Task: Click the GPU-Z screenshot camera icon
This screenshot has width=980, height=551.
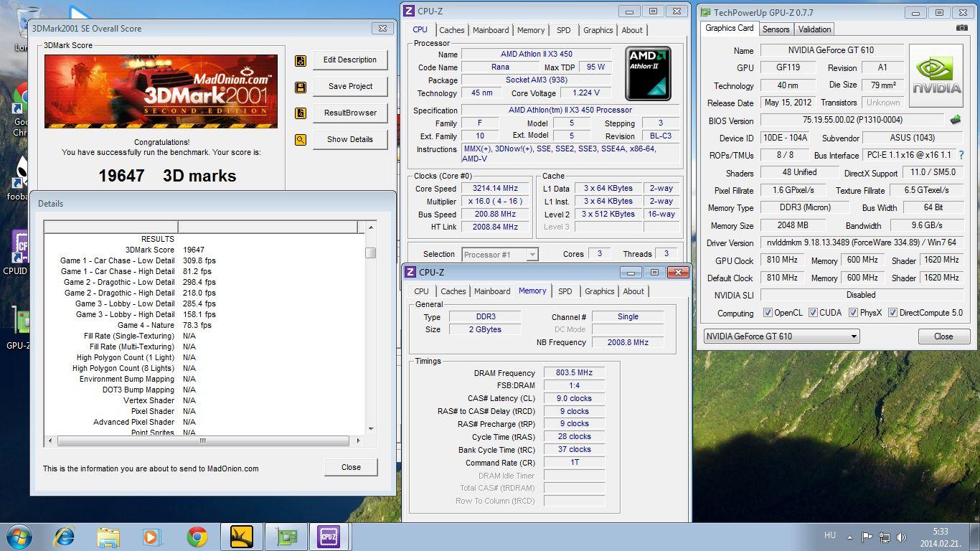Action: tap(962, 28)
